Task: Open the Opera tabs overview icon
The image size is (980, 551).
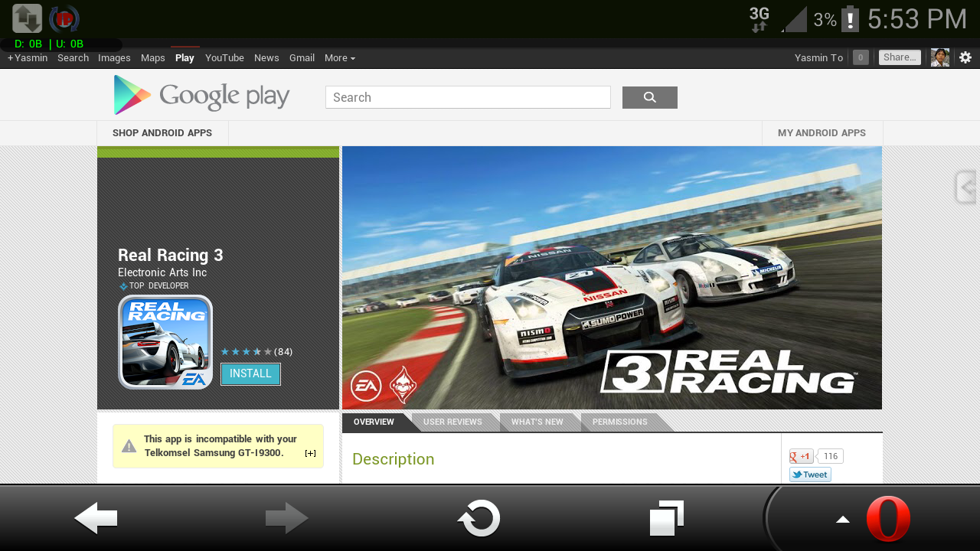Action: click(667, 518)
